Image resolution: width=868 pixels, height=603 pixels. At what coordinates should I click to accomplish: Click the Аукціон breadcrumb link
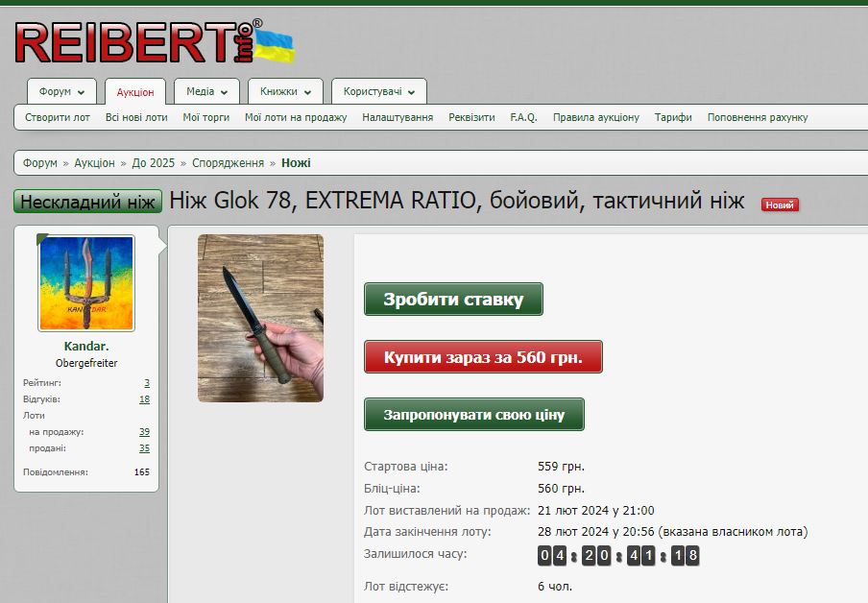point(95,163)
